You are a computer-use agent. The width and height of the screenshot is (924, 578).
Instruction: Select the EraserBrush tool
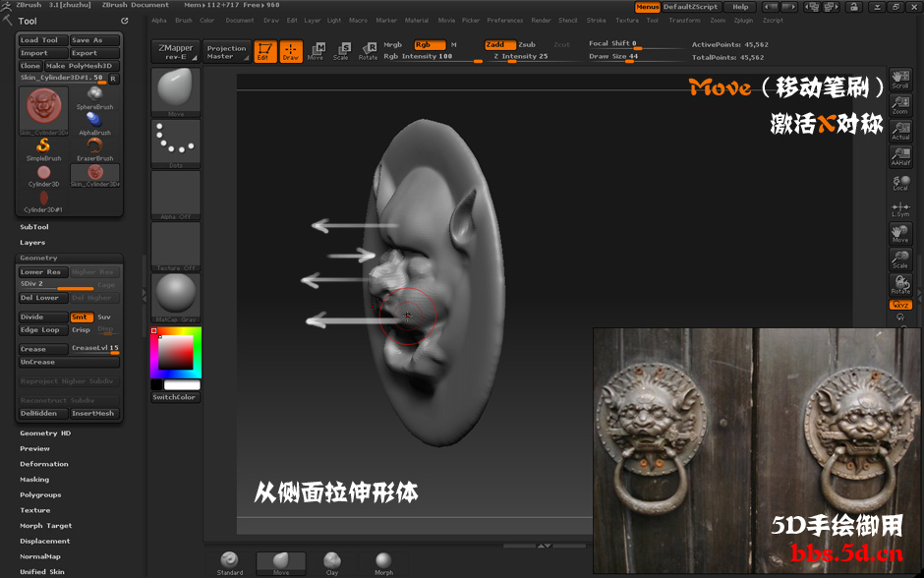94,149
